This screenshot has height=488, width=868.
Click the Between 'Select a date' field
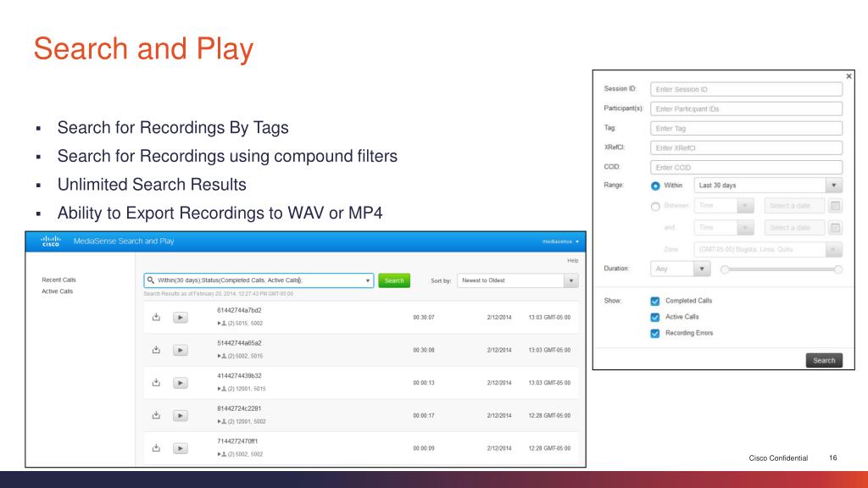click(794, 206)
